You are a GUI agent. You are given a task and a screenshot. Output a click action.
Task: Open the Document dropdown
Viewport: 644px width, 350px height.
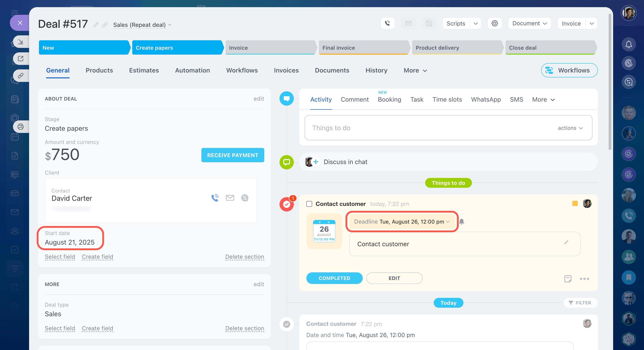(x=529, y=23)
